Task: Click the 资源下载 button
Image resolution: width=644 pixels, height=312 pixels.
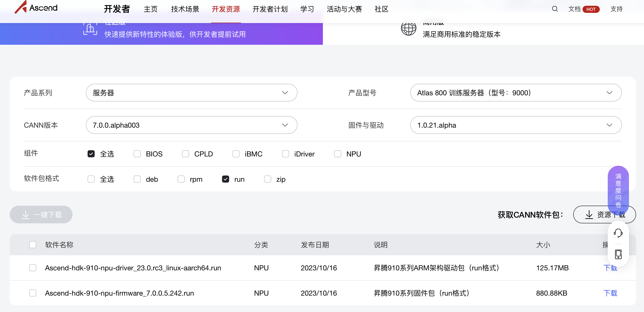Action: pos(595,214)
